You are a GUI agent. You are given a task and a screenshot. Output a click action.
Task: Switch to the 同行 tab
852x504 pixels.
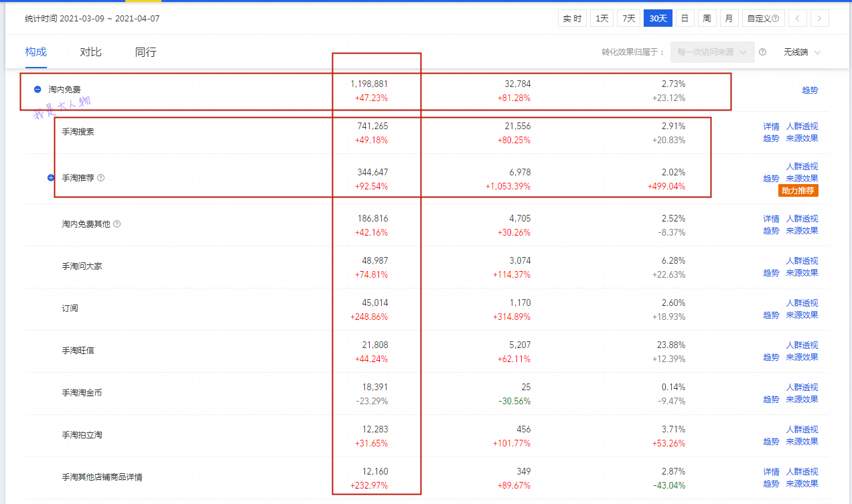click(145, 52)
